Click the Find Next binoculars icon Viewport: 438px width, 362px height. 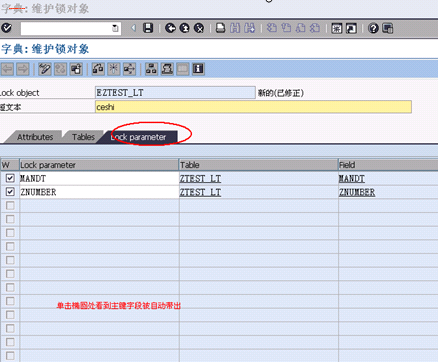point(249,28)
